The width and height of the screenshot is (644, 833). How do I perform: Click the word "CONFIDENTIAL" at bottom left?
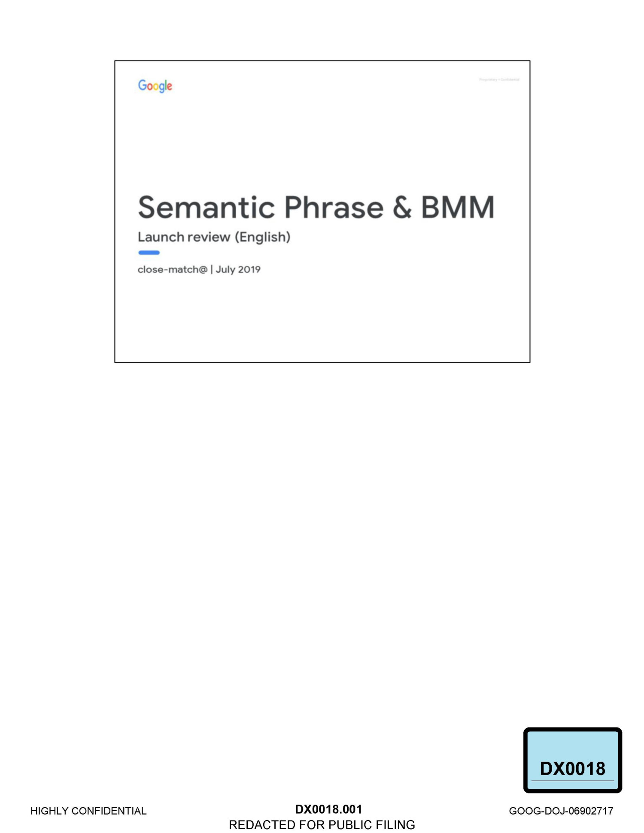[x=109, y=811]
